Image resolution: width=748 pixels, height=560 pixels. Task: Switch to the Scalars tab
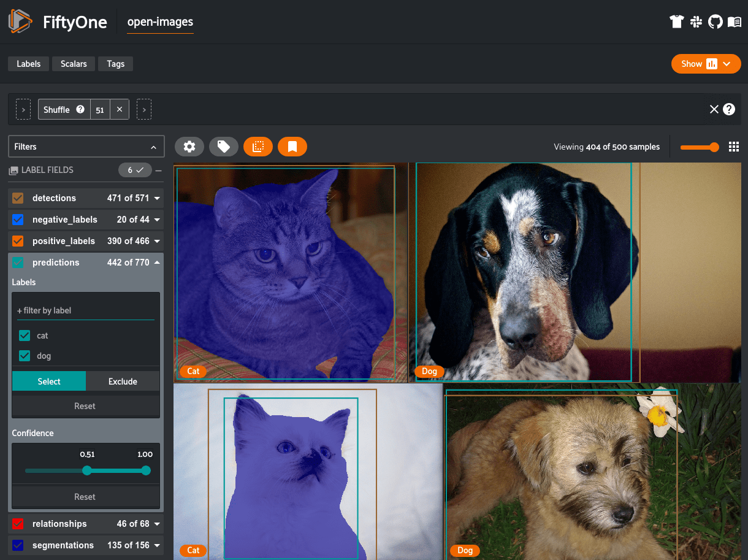click(x=74, y=64)
